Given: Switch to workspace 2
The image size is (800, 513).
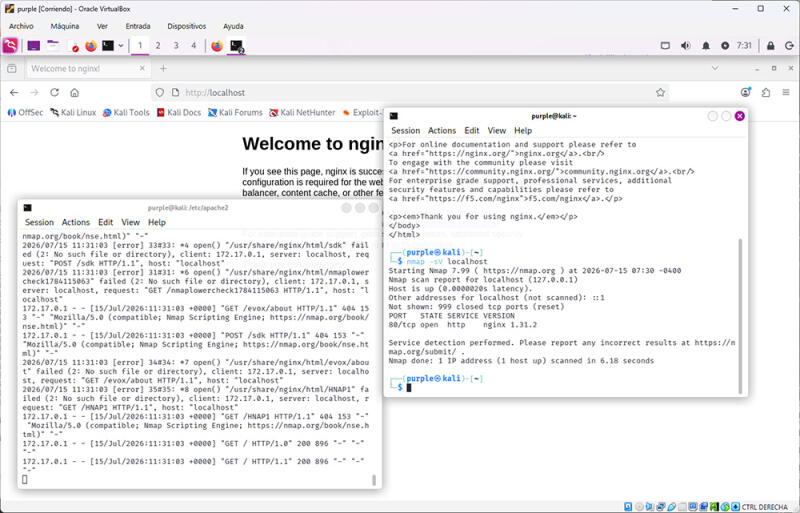Looking at the screenshot, I should 158,45.
